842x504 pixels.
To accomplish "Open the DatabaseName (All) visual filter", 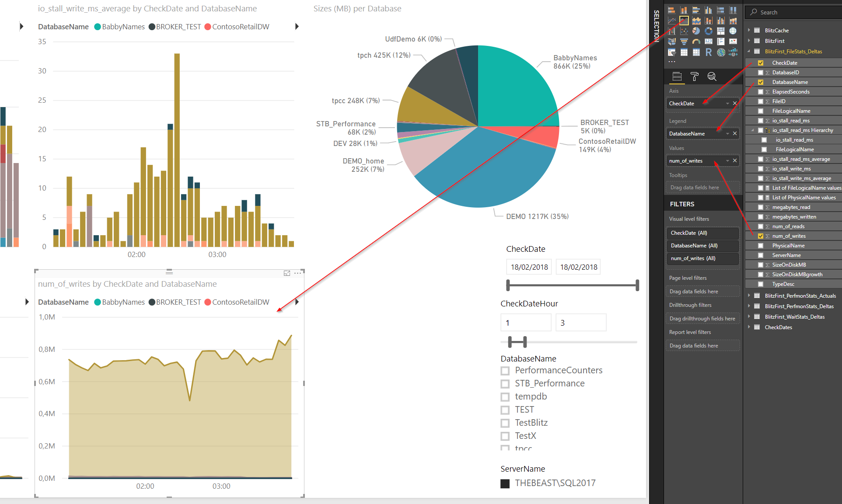I will [x=702, y=246].
